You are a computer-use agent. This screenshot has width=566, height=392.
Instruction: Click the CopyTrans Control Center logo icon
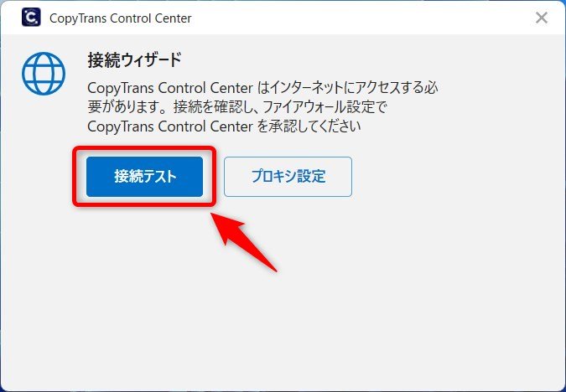31,18
